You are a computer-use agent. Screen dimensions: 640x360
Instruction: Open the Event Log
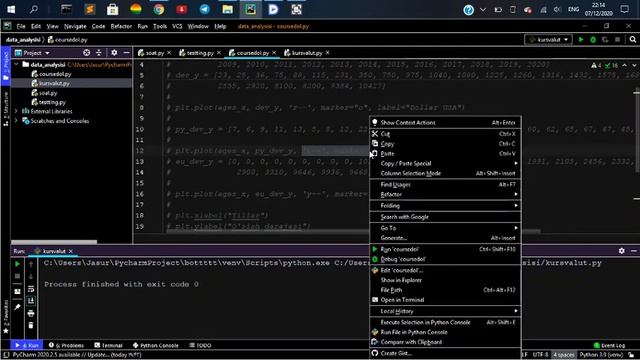(x=609, y=345)
